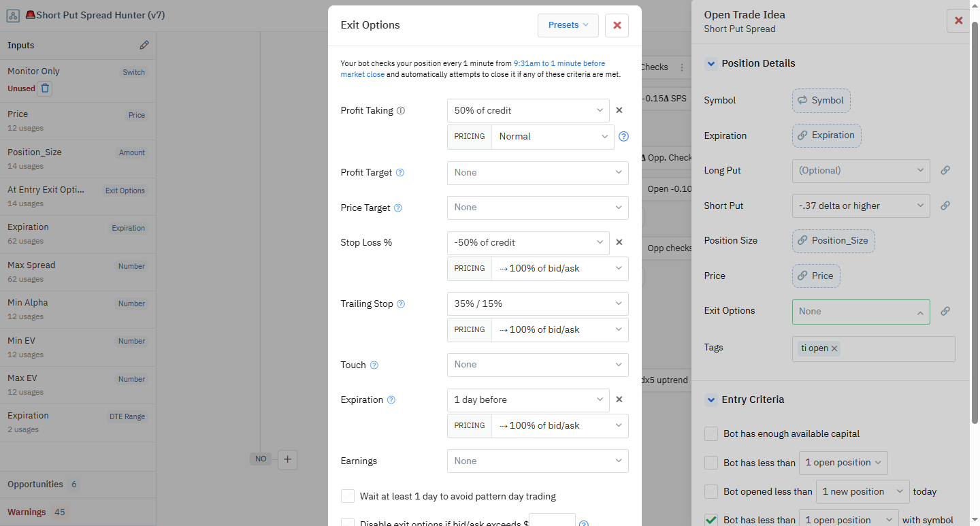Image resolution: width=980 pixels, height=526 pixels.
Task: Enable wait 1 day pattern day trading checkbox
Action: (348, 496)
